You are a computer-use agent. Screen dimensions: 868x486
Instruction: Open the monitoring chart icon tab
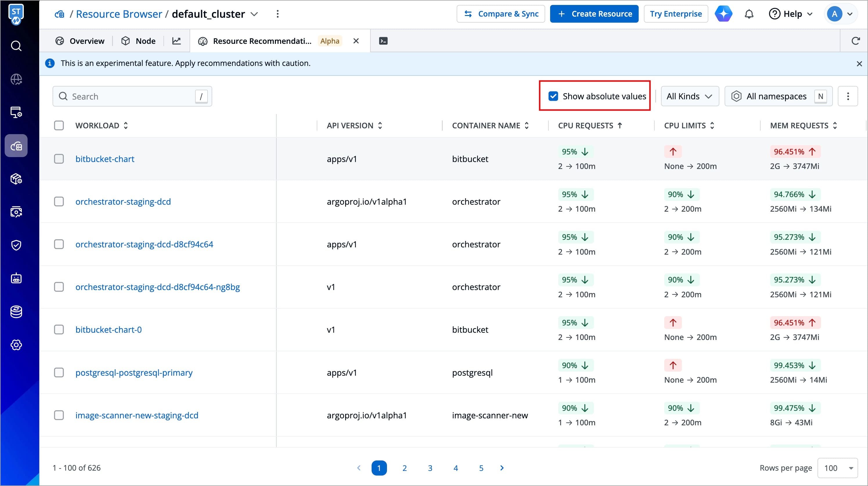pos(177,41)
